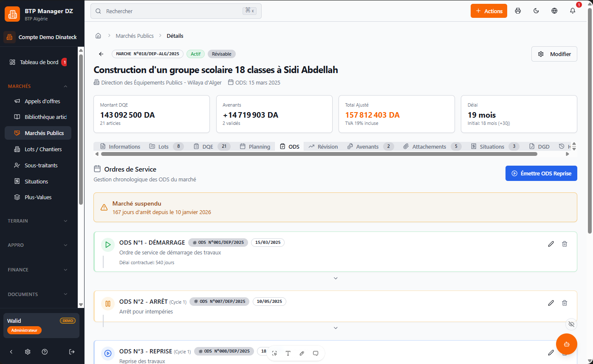Click the MARCHE N°018/DEP-ALG/2025 badge
Viewport: 593px width, 364px height.
pos(148,54)
